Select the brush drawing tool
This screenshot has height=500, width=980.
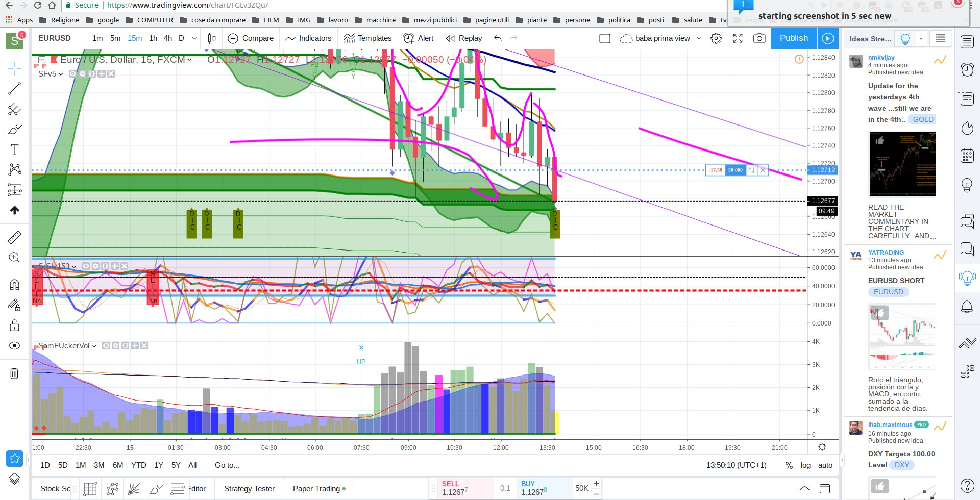[x=14, y=130]
